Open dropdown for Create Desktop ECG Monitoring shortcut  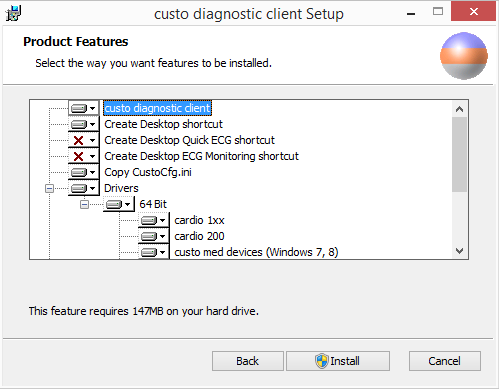point(84,156)
